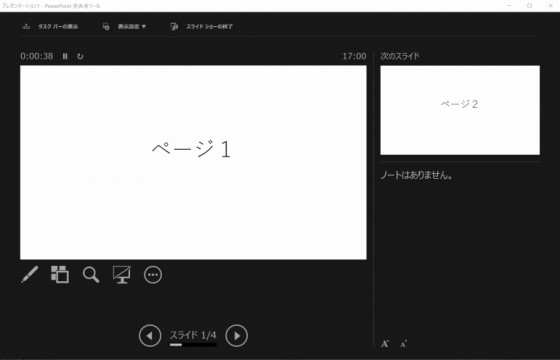The width and height of the screenshot is (560, 360).
Task: Click the current slide ページ1 preview
Action: pyautogui.click(x=193, y=162)
